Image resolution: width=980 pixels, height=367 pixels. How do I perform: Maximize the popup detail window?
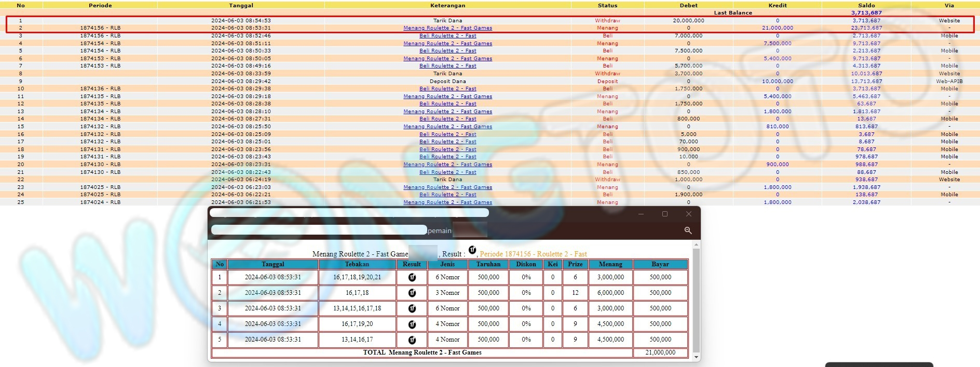coord(664,214)
